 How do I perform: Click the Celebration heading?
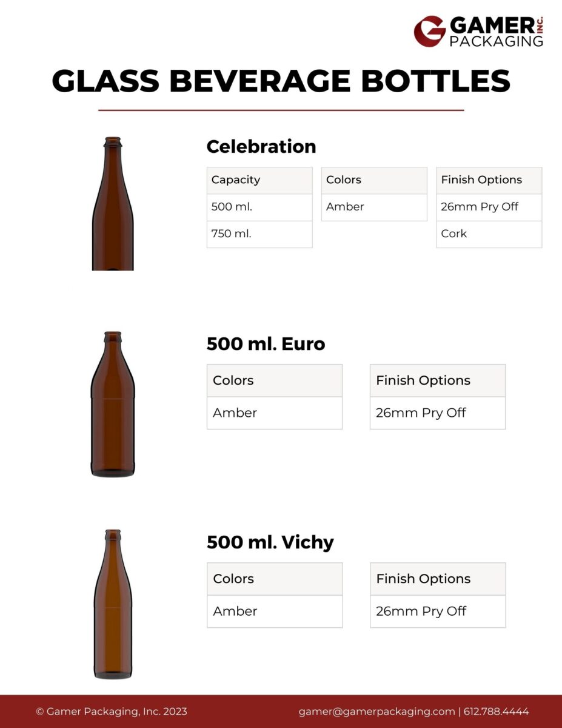tap(261, 147)
